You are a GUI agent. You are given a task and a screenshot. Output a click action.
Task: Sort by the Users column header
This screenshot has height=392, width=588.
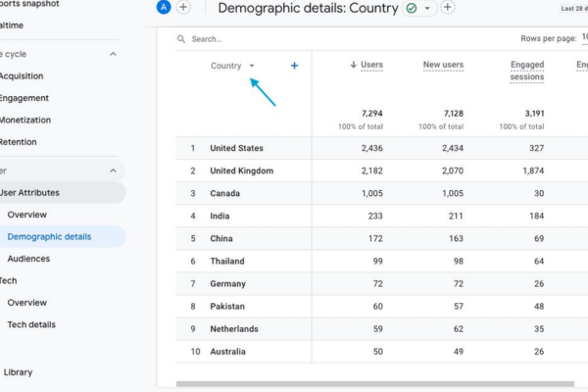point(371,65)
